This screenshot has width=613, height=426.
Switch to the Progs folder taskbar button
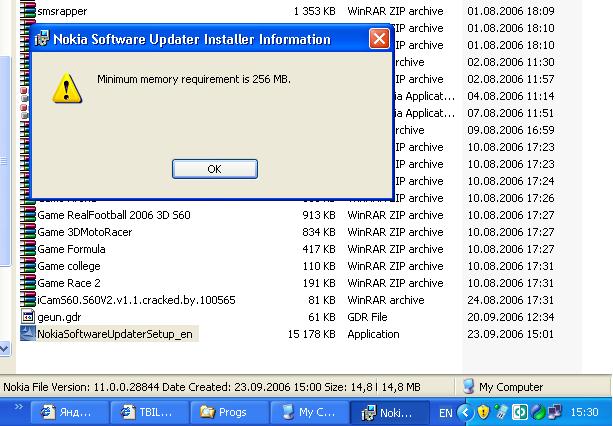coord(229,412)
